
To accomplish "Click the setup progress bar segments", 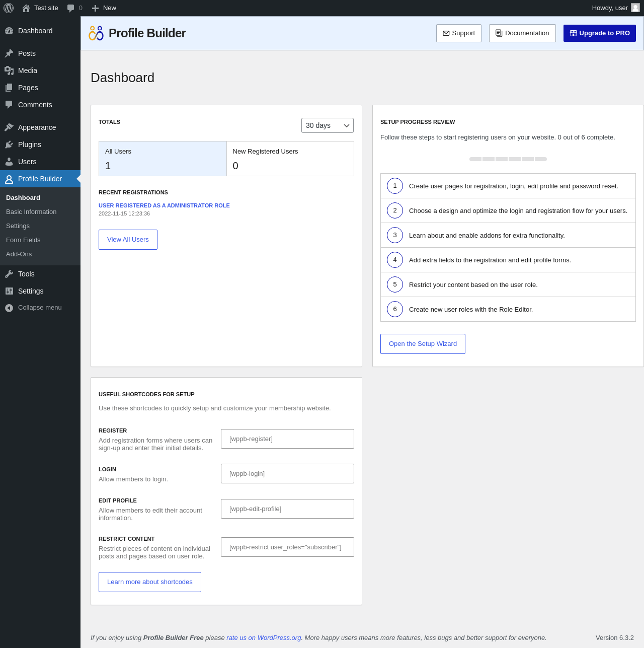I will 508,159.
